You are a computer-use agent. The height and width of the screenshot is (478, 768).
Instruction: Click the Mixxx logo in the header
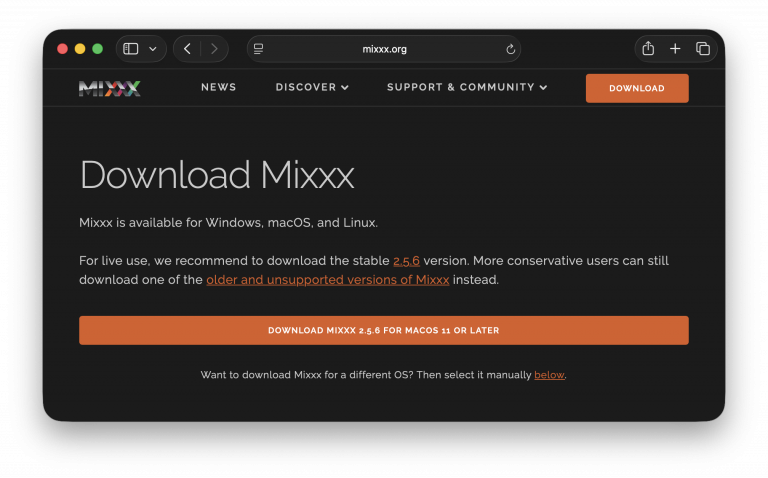tap(110, 88)
